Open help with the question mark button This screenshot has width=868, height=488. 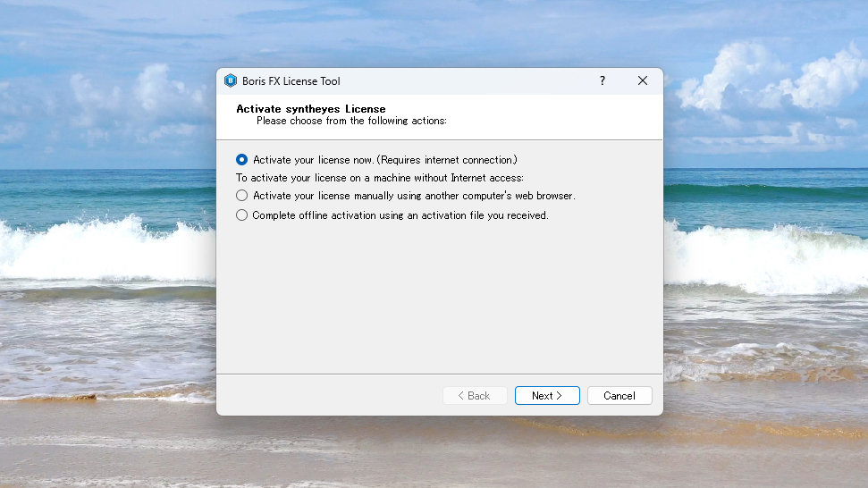pos(603,80)
